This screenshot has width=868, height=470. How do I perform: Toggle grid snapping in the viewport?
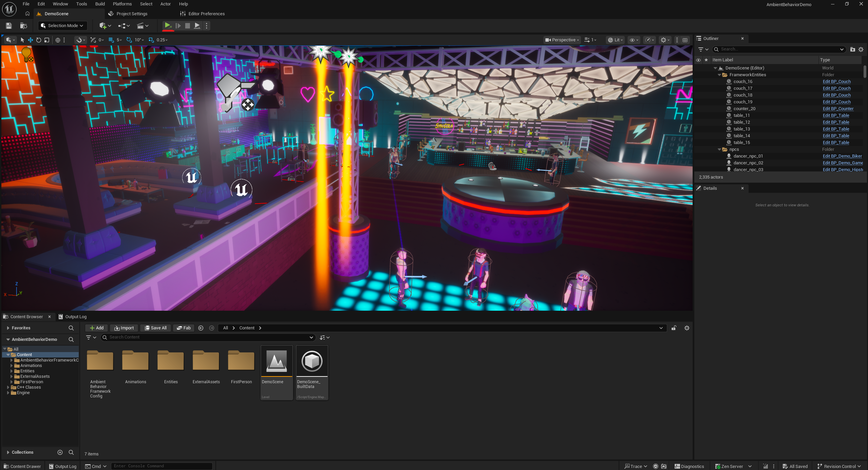click(x=111, y=40)
